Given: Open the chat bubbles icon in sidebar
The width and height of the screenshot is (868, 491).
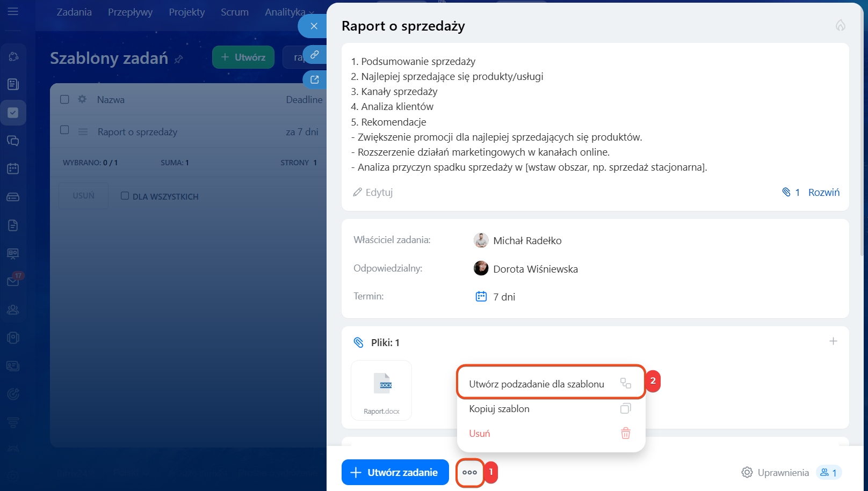Looking at the screenshot, I should pyautogui.click(x=13, y=141).
